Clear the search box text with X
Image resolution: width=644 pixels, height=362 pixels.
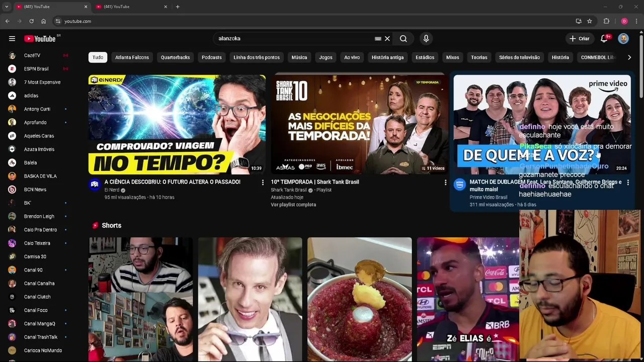point(387,39)
